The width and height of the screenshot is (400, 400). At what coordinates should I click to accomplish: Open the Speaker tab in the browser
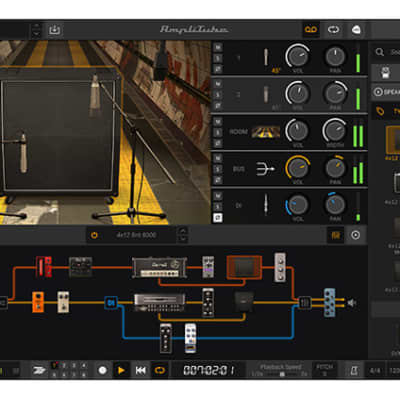point(387,92)
